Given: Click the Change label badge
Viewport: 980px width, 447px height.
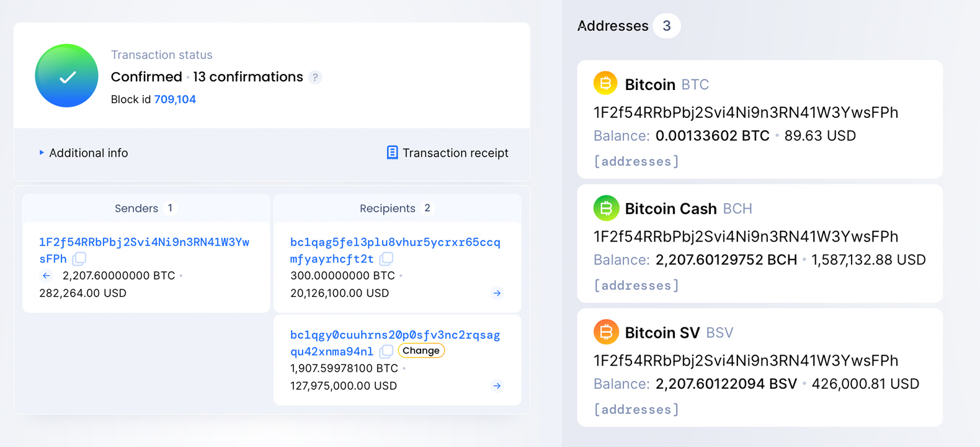Looking at the screenshot, I should point(421,351).
